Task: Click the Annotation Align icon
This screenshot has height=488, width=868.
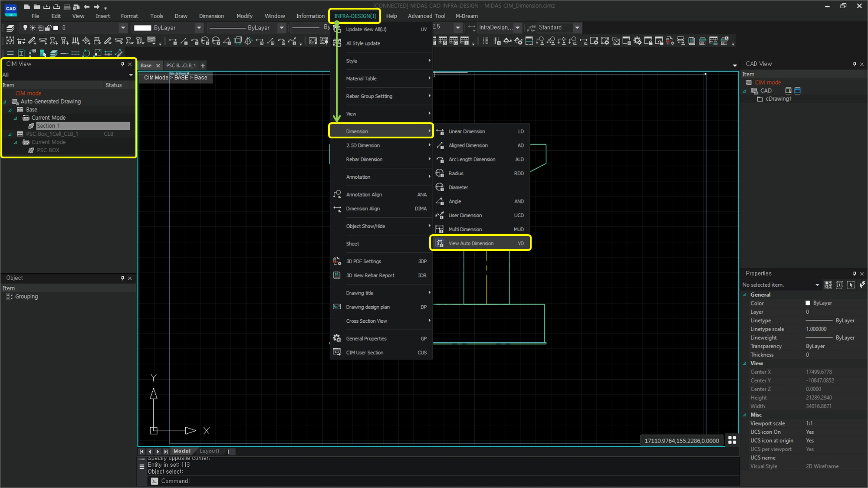Action: [x=337, y=194]
